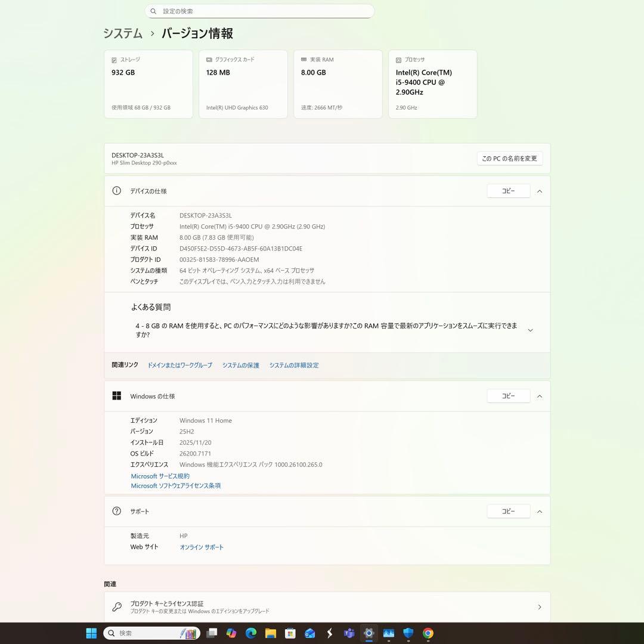The width and height of the screenshot is (644, 644).
Task: Copy the Windows の仕様 details with コピー
Action: pos(508,395)
